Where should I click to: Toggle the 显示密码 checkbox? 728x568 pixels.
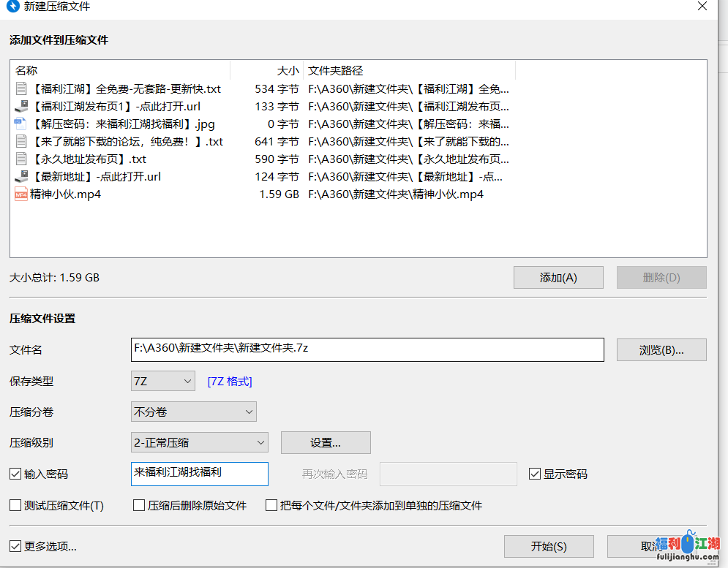coord(535,474)
